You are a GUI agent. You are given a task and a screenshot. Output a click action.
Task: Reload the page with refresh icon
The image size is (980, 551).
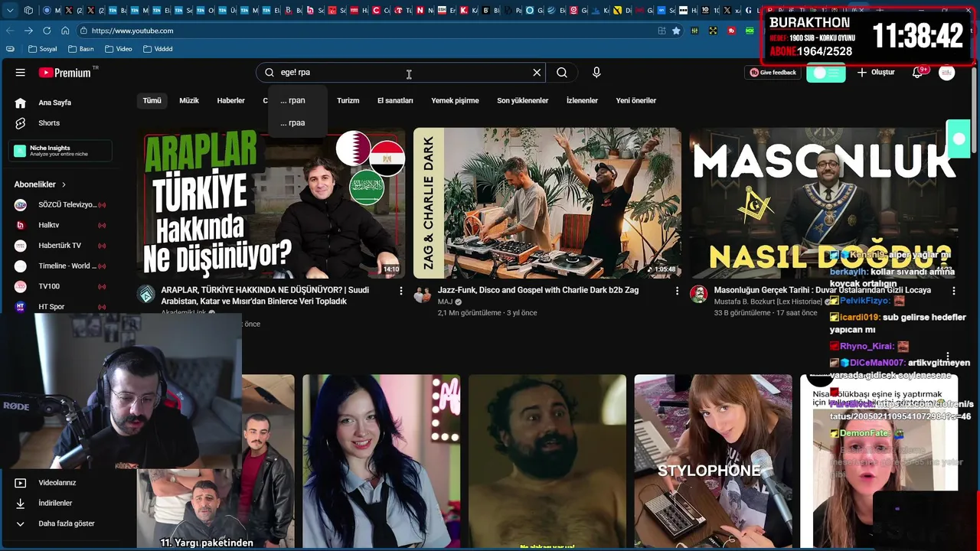point(47,31)
